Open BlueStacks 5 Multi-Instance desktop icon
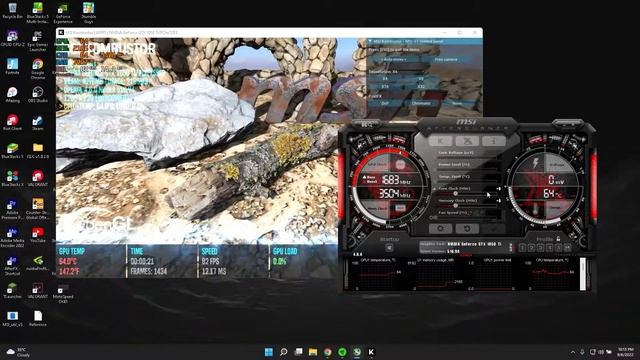The height and width of the screenshot is (360, 640). (x=38, y=13)
